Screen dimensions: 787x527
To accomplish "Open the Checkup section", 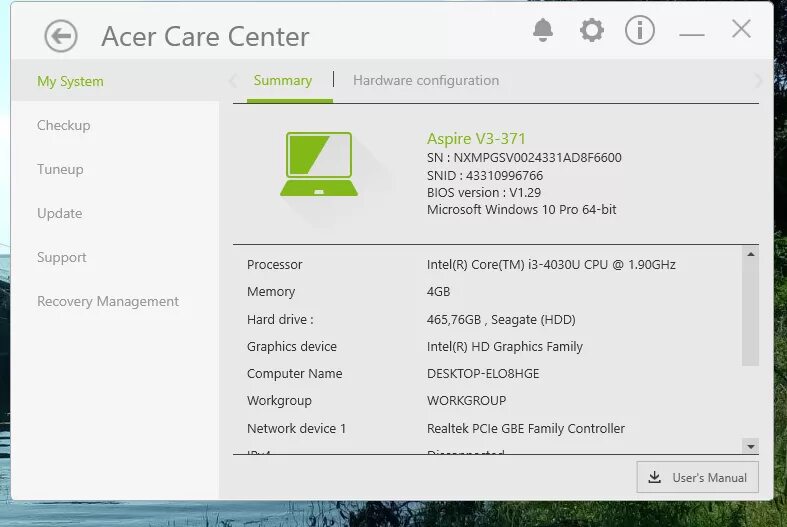I will coord(64,125).
